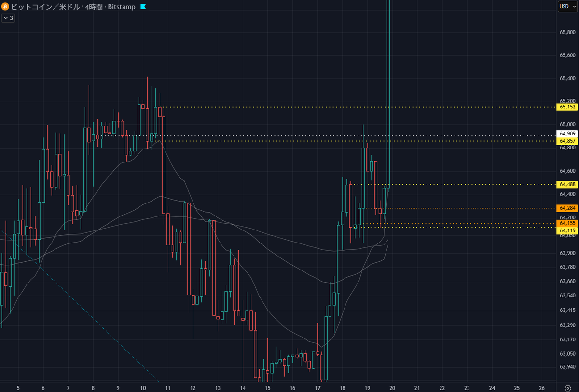Click date 9 on time axis
Image resolution: width=579 pixels, height=392 pixels.
(118, 387)
